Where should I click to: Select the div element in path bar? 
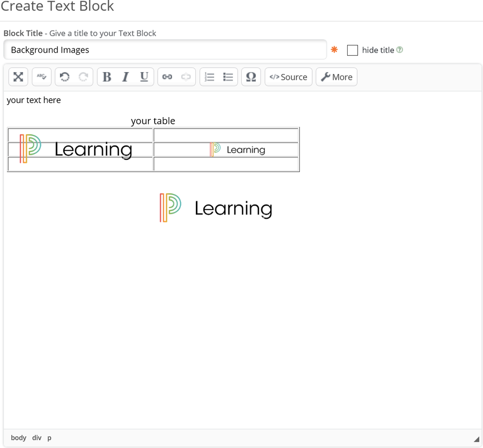pos(37,437)
